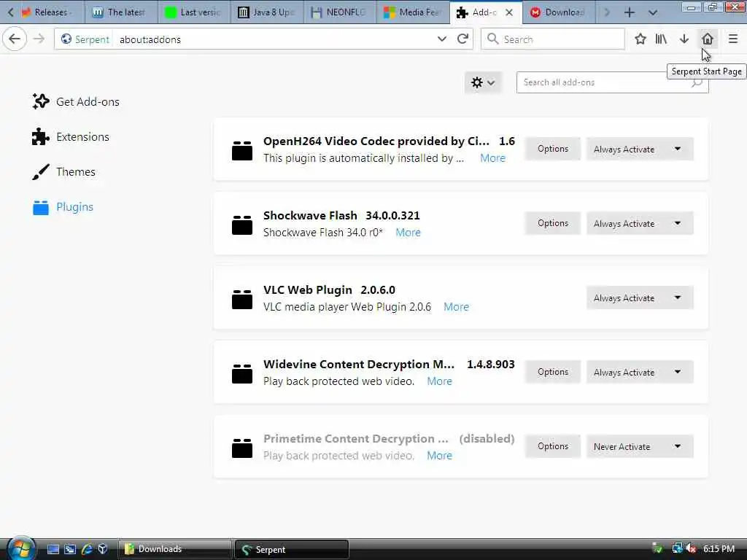Open a new tab with plus icon

pyautogui.click(x=630, y=12)
